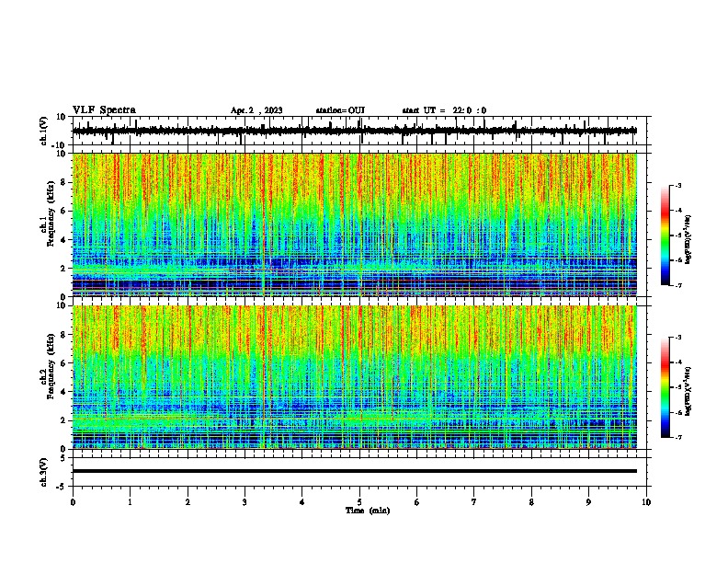Click the "-3" label on the ch.1 color bar
The width and height of the screenshot is (728, 563).
[x=678, y=186]
